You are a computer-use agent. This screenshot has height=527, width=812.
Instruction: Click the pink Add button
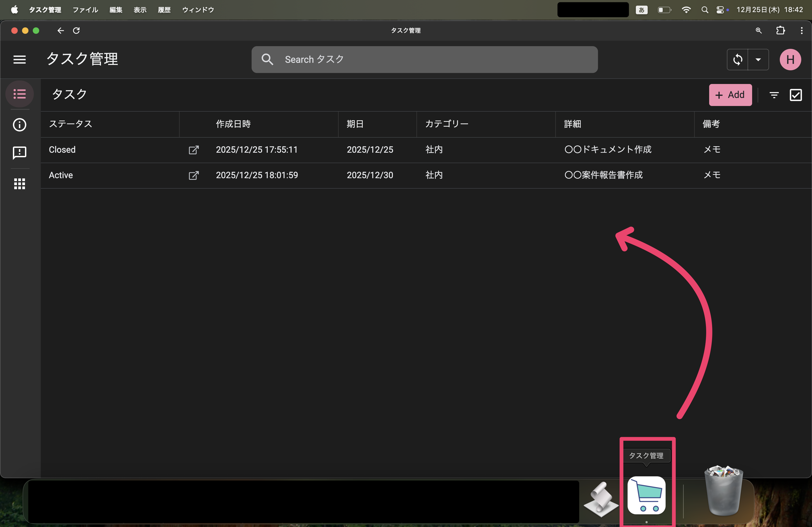pos(730,95)
